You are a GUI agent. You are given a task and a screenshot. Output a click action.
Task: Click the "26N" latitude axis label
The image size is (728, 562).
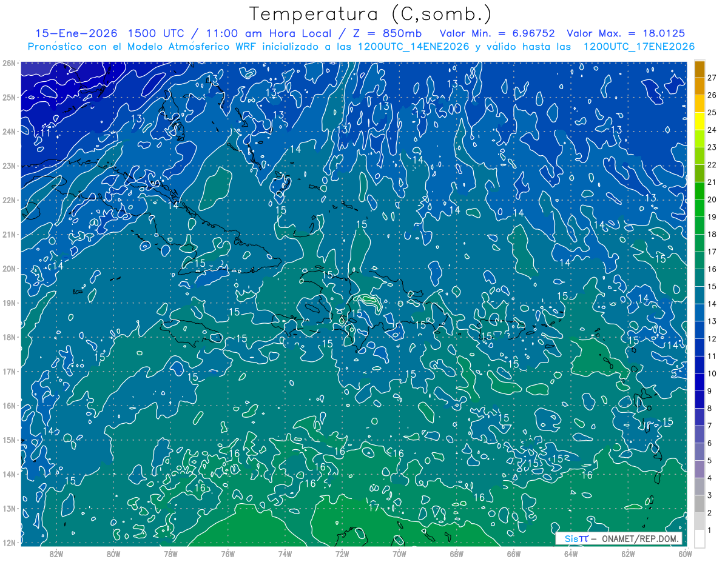(8, 63)
